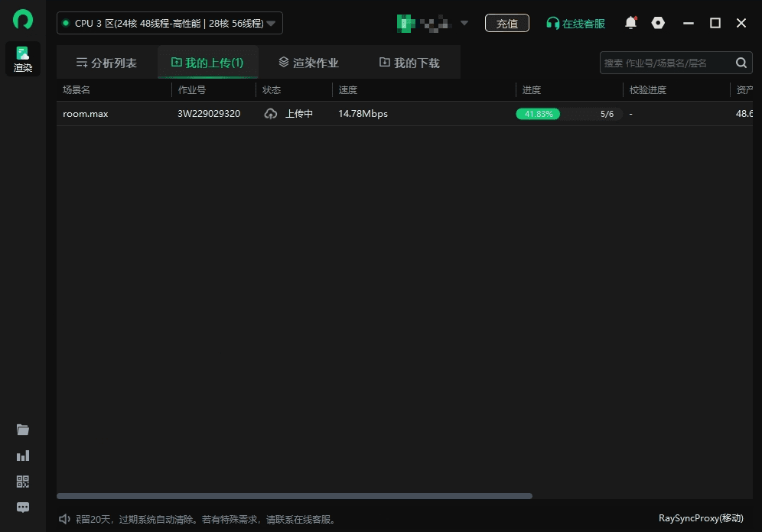Click the render icon in left sidebar

[x=23, y=58]
